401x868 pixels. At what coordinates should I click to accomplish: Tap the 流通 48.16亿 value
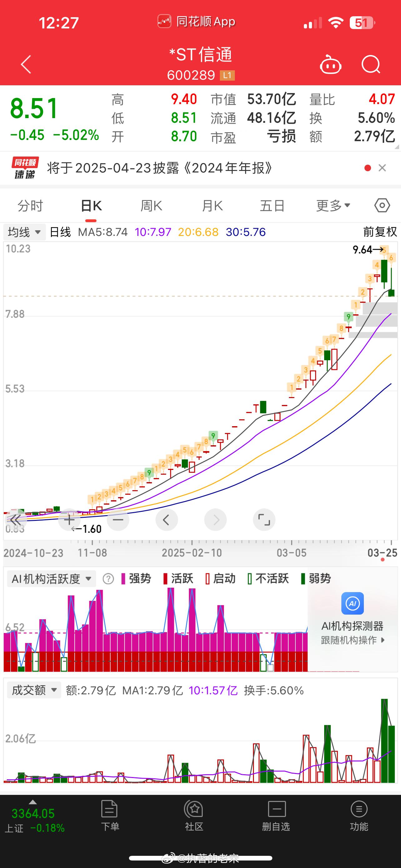(x=271, y=118)
